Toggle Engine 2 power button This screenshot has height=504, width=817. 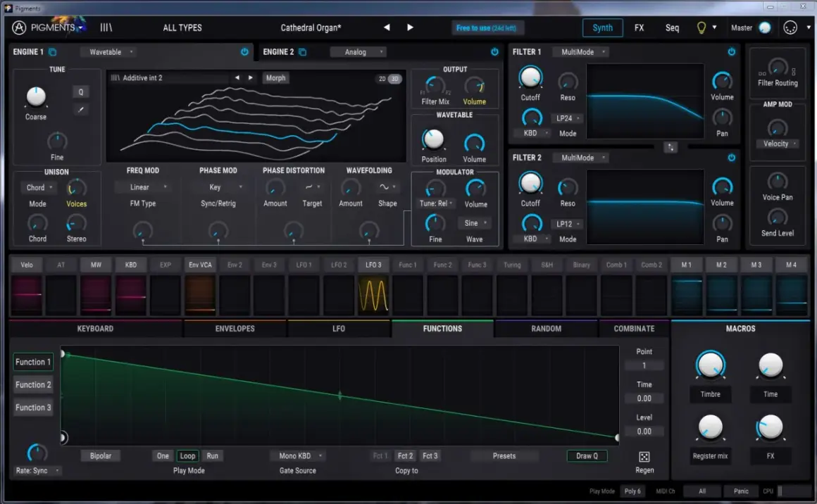(x=494, y=52)
